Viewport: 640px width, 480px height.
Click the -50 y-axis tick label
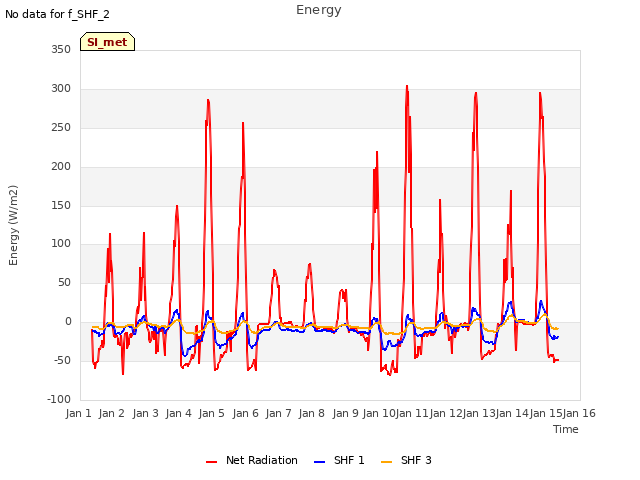(x=62, y=360)
